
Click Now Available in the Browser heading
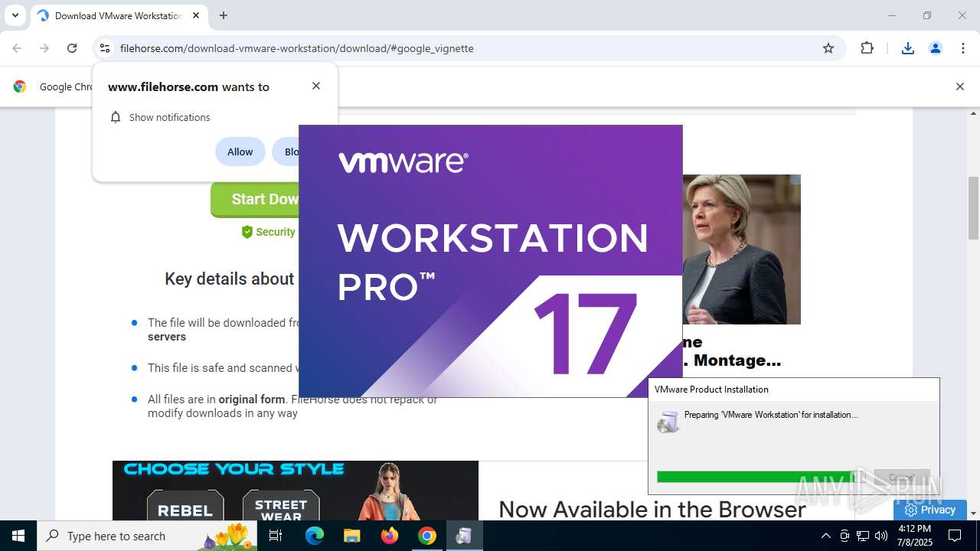[652, 509]
